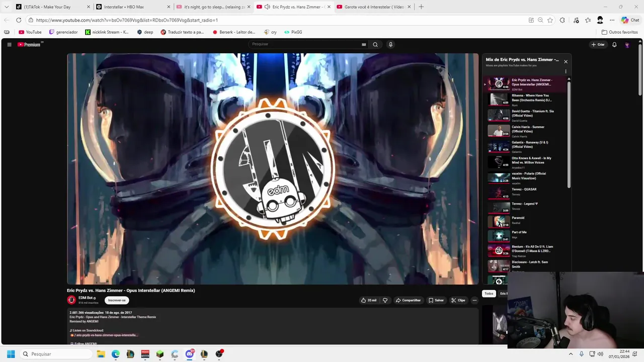Play Rihanna - Where Have You Been from playlist

click(526, 99)
